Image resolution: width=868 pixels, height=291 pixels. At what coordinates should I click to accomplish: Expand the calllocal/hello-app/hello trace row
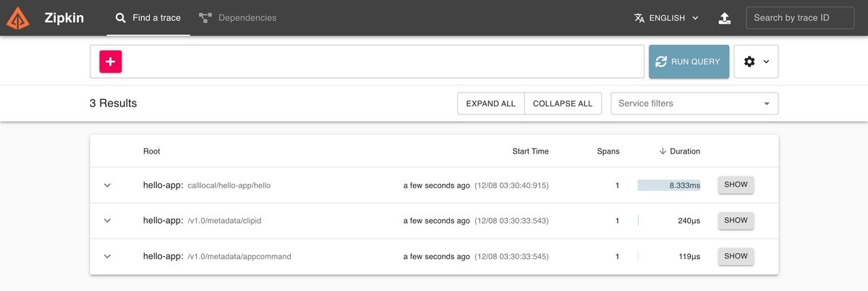coord(107,185)
